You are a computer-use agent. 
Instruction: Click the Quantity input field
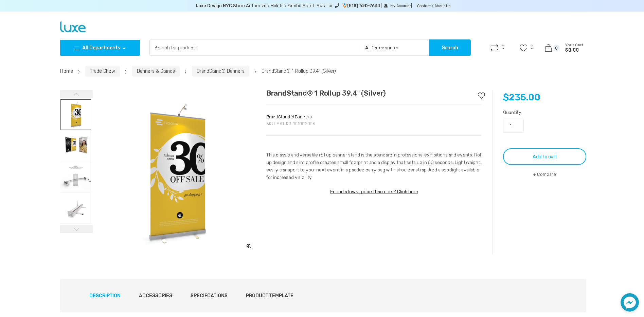click(x=513, y=126)
